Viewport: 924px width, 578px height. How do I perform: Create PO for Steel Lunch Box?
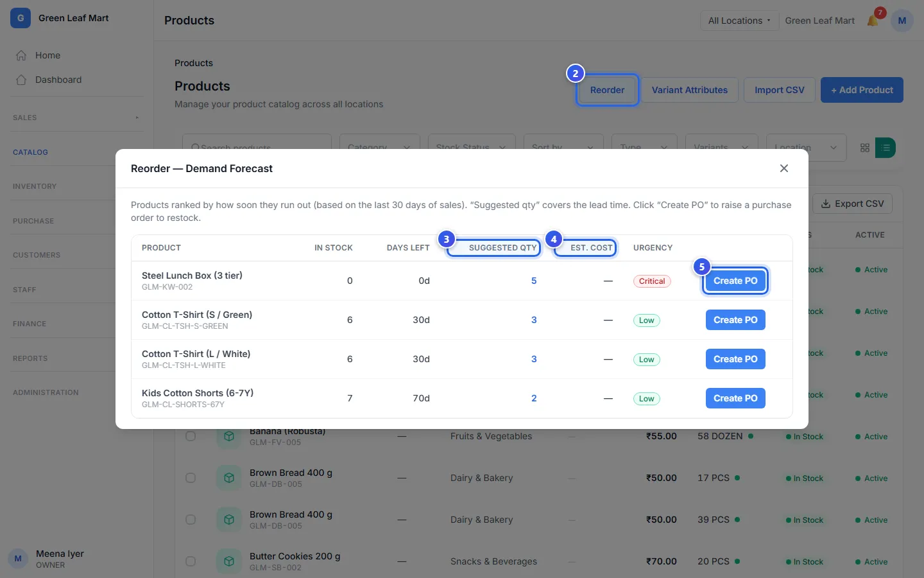(735, 281)
